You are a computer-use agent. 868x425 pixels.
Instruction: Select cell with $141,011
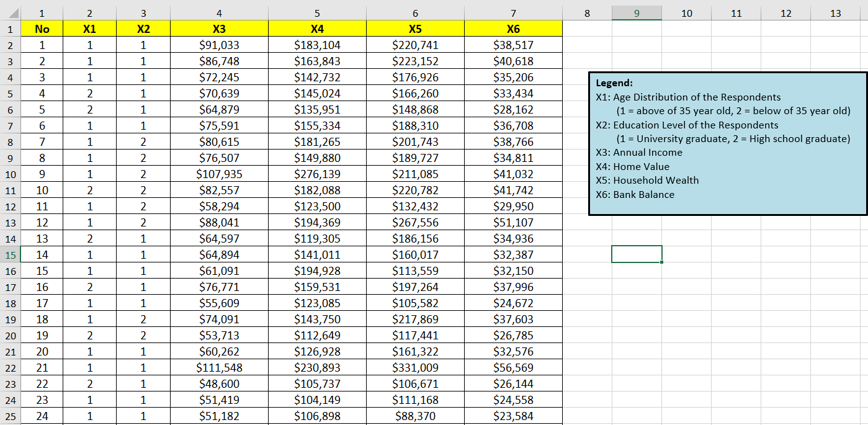[x=317, y=254]
